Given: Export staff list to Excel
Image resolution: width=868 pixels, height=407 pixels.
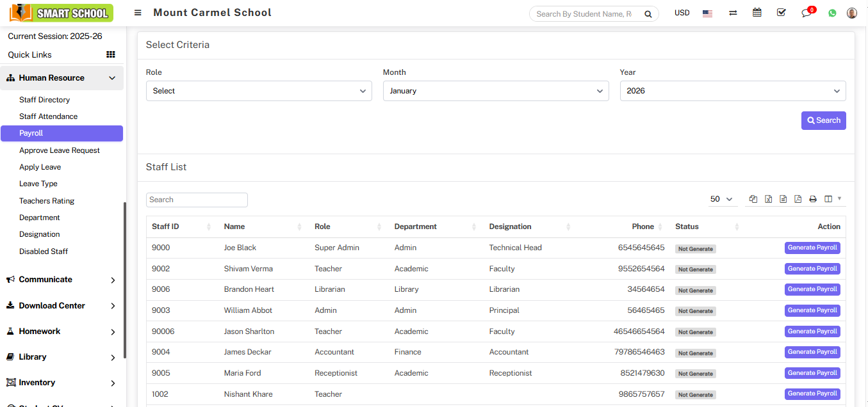Looking at the screenshot, I should 768,199.
